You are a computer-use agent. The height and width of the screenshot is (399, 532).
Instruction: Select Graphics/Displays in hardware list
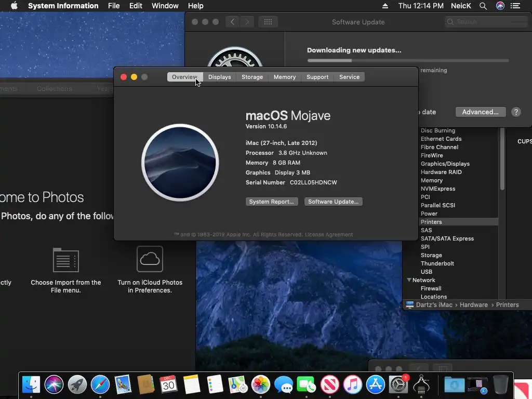tap(445, 164)
